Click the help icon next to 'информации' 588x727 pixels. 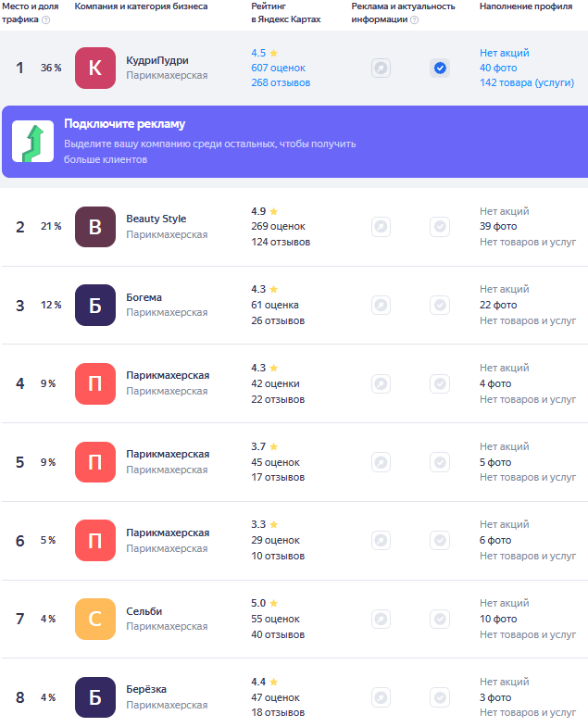coord(415,19)
